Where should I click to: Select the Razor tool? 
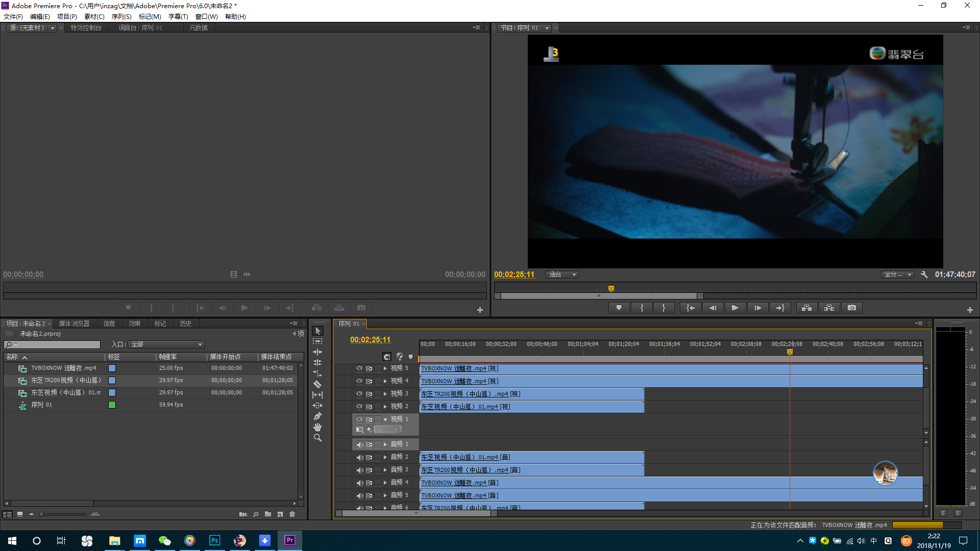coord(317,384)
